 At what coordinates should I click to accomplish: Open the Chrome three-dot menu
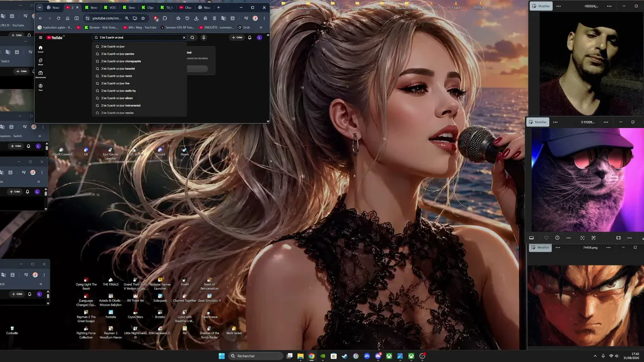[264, 18]
